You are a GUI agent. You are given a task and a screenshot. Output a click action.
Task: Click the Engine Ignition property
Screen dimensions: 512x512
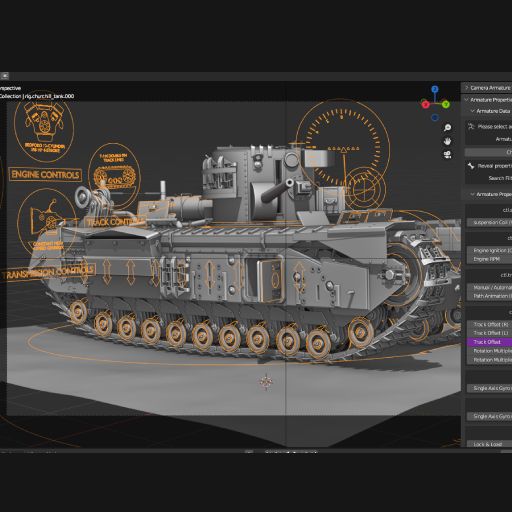tap(489, 250)
